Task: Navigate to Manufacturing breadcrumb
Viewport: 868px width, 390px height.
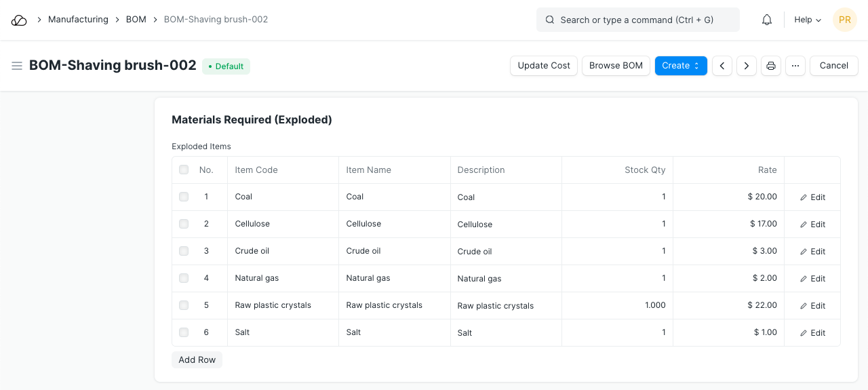Action: (x=78, y=20)
